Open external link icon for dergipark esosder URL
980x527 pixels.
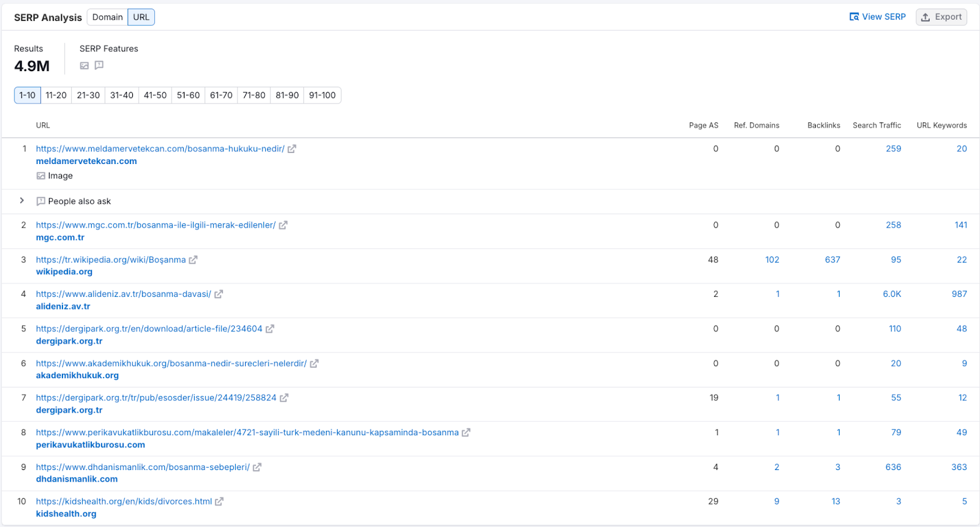(x=284, y=398)
